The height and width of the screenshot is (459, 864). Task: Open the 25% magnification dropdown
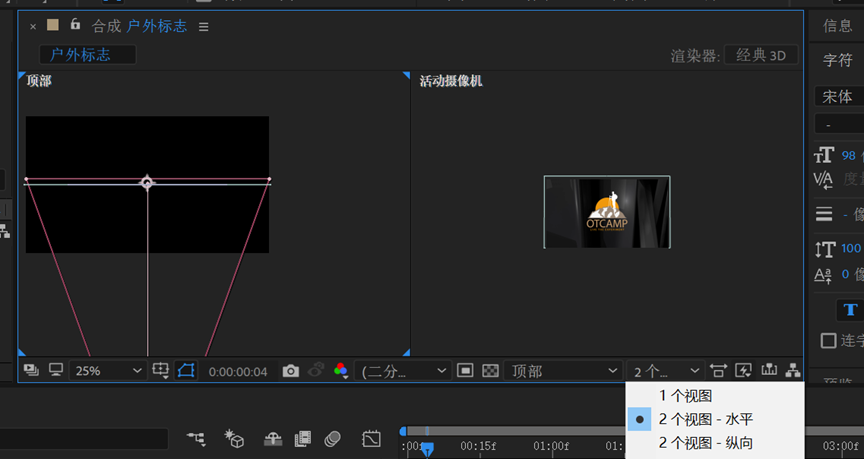pyautogui.click(x=107, y=371)
